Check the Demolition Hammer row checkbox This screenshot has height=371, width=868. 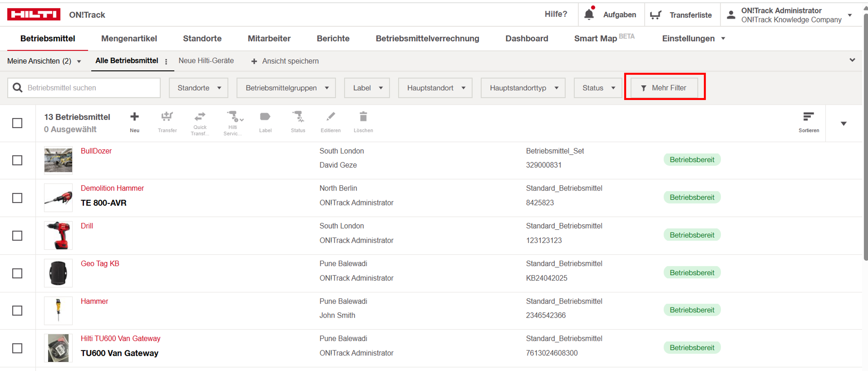coord(17,198)
